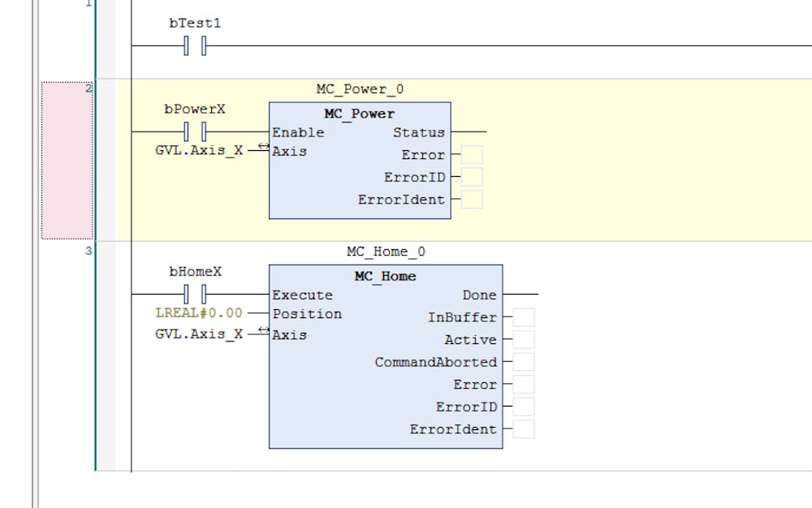Image resolution: width=812 pixels, height=508 pixels.
Task: Toggle the ErrorID output box on MC_Home
Action: click(524, 407)
